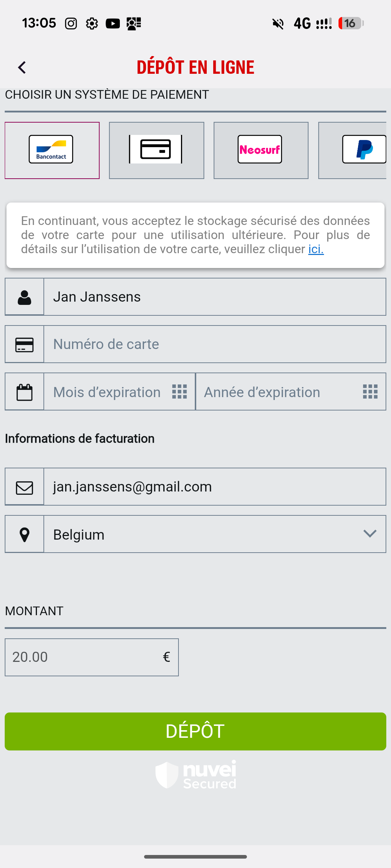Viewport: 391px width, 868px height.
Task: Open the 'ici.' card details link
Action: (316, 249)
